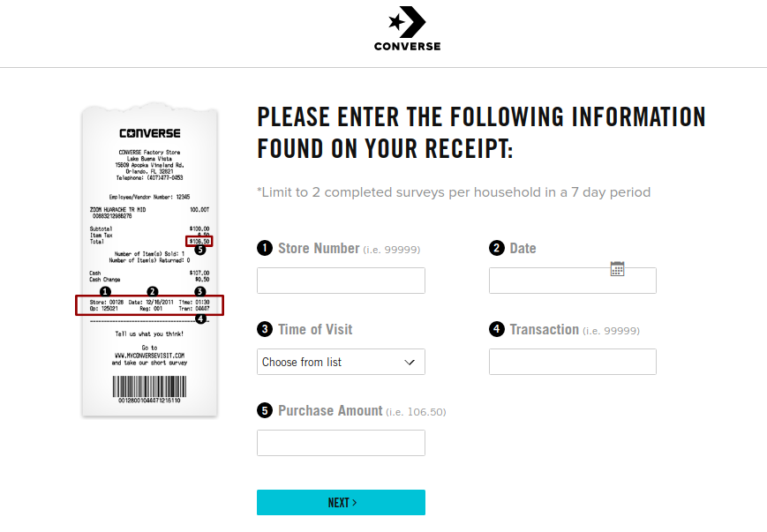
Task: Click the numbered badge 5 beside Purchase Amount
Action: (x=264, y=411)
